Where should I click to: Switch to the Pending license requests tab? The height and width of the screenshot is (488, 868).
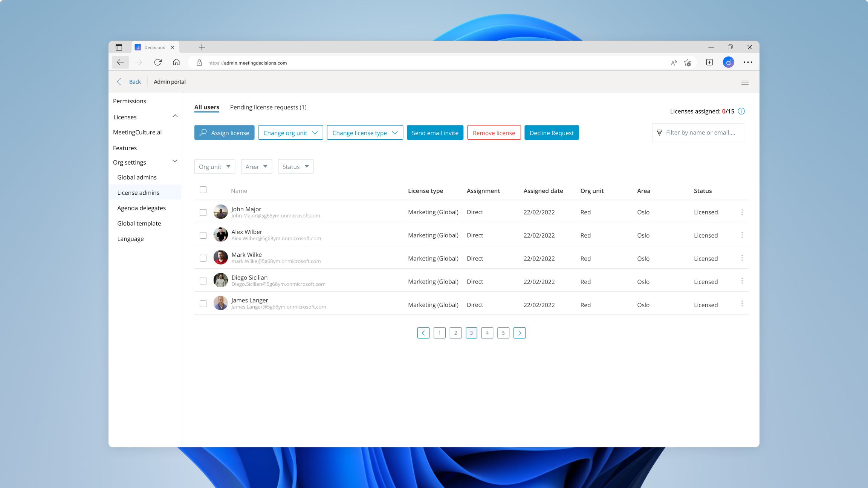[x=268, y=107]
